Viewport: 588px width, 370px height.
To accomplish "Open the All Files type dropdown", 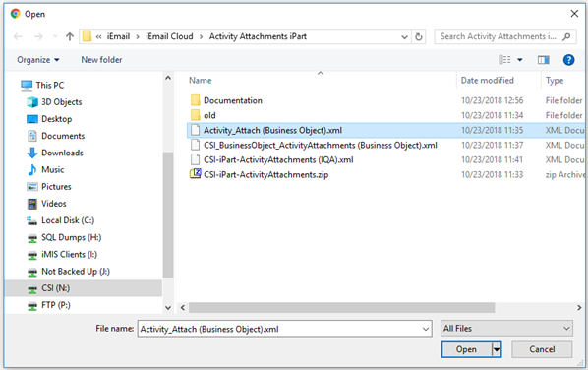I will [x=506, y=329].
